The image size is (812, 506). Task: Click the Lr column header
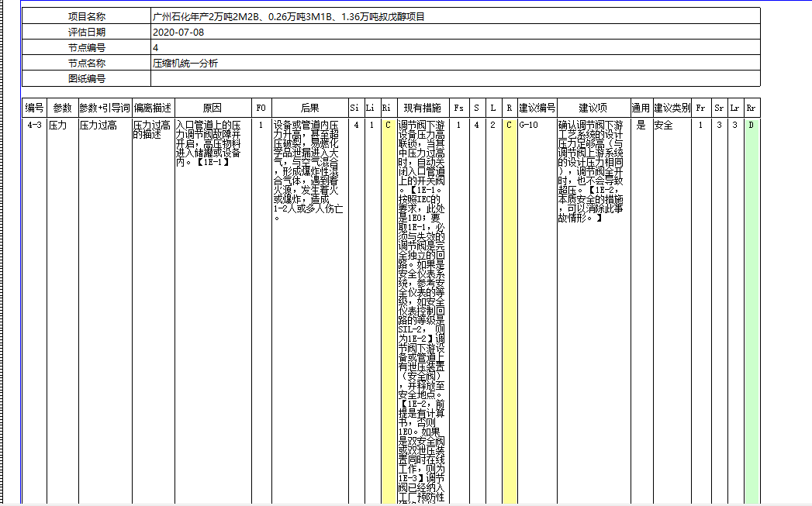pos(735,108)
